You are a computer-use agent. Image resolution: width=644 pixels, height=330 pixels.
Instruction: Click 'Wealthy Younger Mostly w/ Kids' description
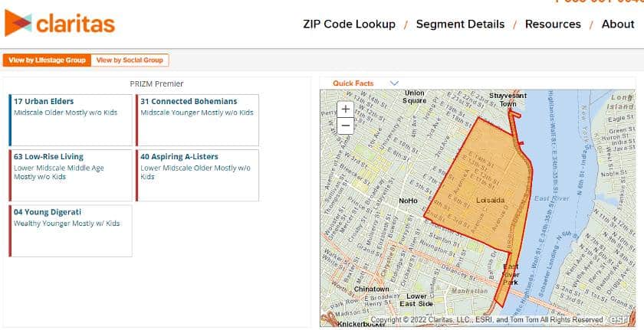tap(67, 224)
